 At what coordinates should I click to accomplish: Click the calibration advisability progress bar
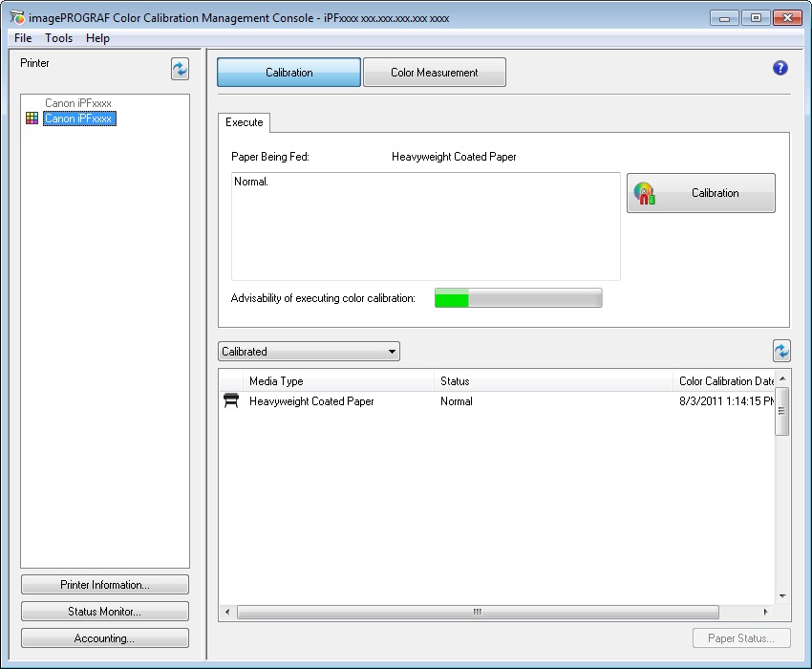point(519,298)
